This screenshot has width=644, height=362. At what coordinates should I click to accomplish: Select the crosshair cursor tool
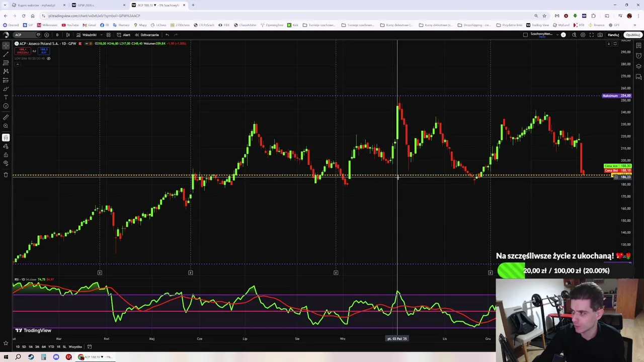[x=6, y=45]
